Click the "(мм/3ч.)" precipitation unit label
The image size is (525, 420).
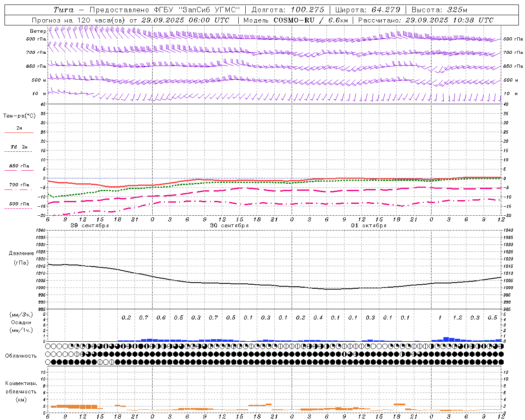coord(21,315)
